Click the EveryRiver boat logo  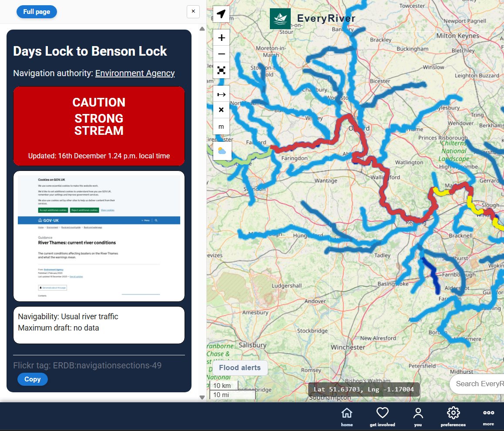(x=280, y=19)
